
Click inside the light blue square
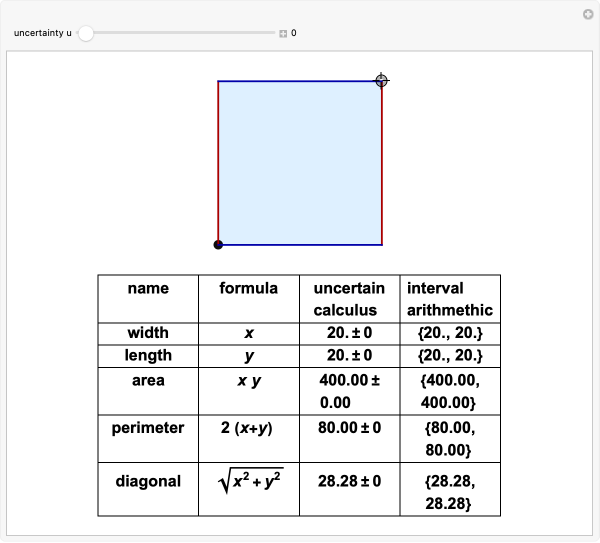click(x=300, y=162)
